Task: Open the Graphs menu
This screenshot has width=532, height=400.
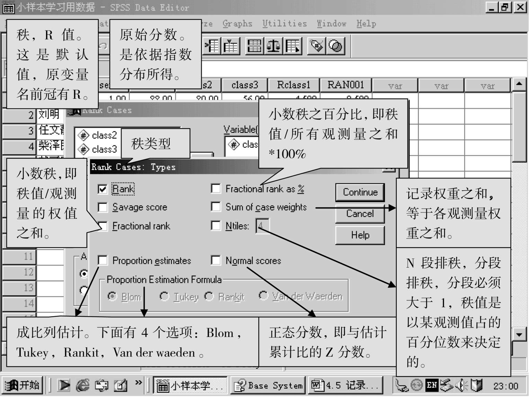Action: coord(237,24)
